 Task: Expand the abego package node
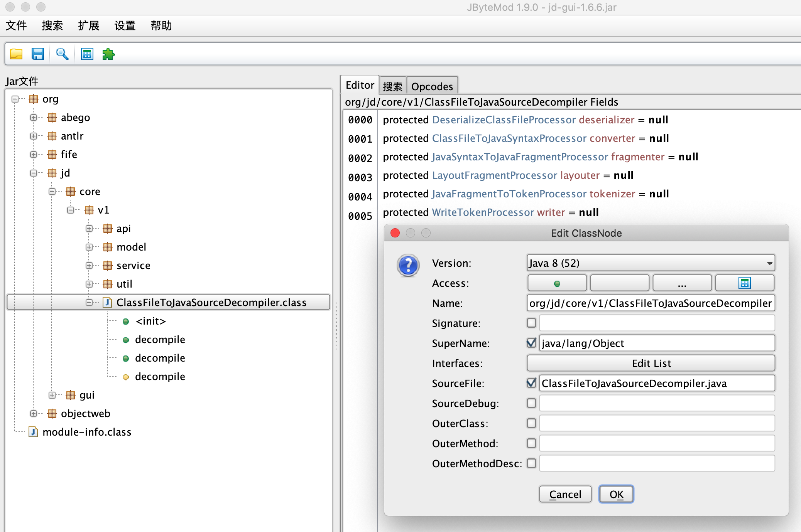click(34, 118)
